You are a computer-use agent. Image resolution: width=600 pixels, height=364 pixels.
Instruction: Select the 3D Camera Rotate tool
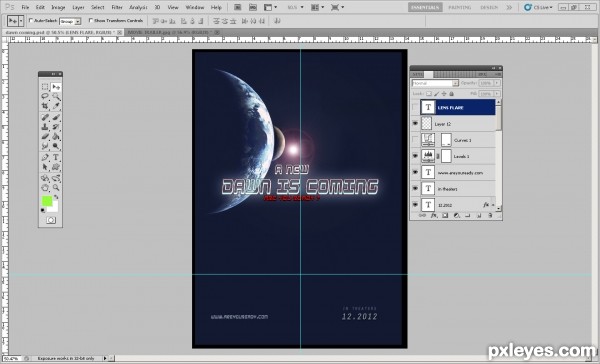click(56, 178)
